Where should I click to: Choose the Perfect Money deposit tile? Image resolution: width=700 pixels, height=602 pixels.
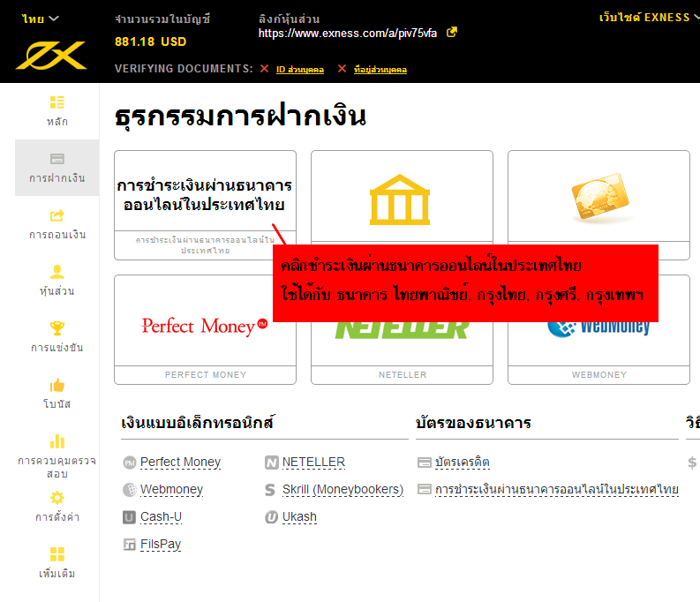pyautogui.click(x=205, y=329)
